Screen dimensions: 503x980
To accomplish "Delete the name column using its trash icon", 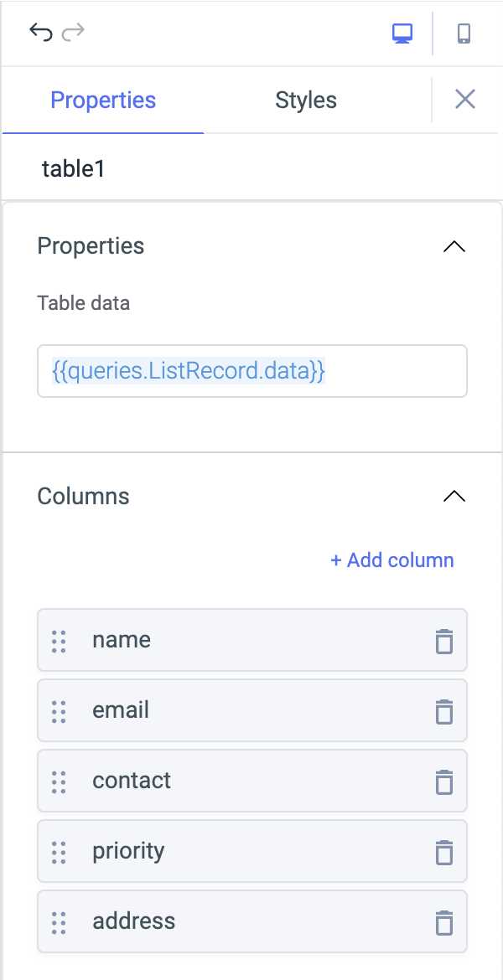I will pyautogui.click(x=444, y=640).
